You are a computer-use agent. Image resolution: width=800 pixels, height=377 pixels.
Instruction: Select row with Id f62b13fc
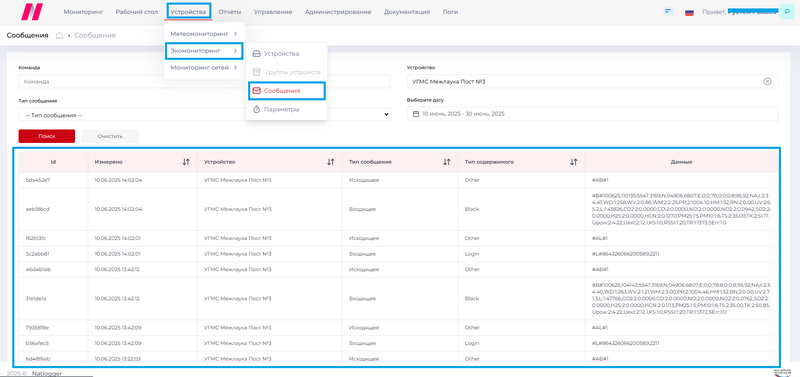point(398,238)
